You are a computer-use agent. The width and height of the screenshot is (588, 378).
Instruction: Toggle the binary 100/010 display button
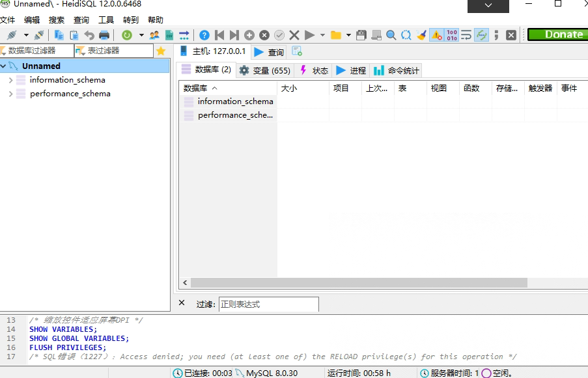coord(452,35)
